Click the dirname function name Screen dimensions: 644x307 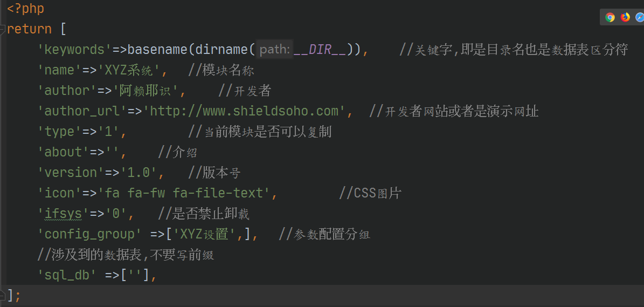[x=222, y=50]
